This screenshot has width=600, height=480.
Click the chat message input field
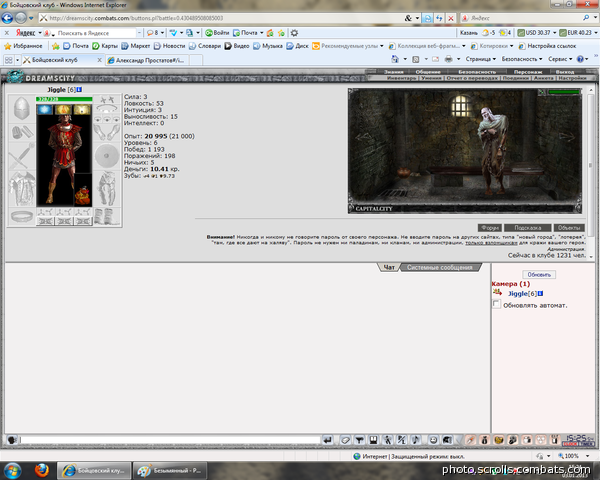[x=170, y=440]
